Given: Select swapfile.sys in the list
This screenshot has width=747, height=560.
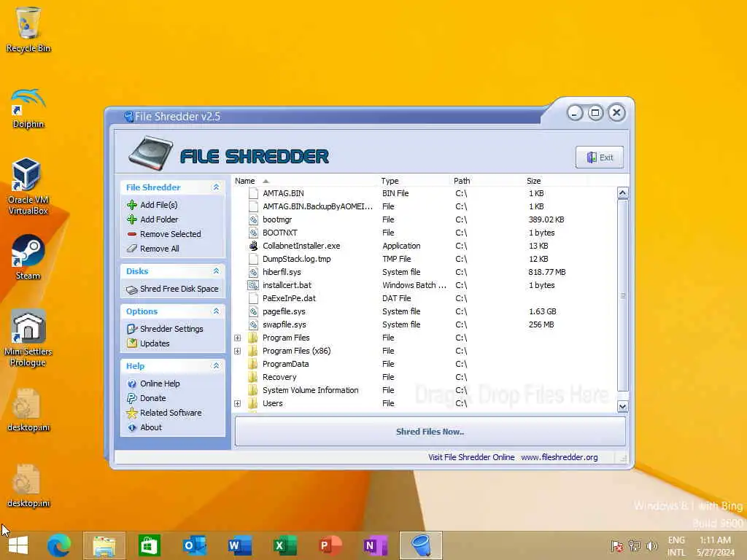Looking at the screenshot, I should click(424, 324).
